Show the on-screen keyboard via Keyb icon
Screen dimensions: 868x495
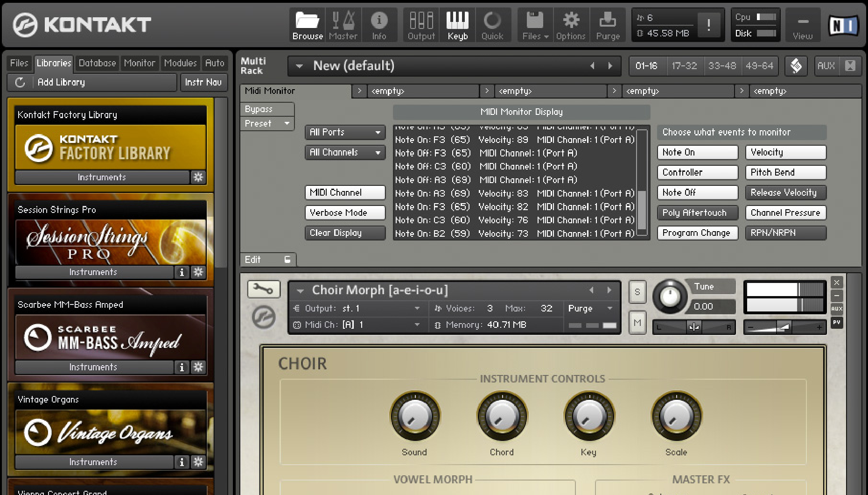click(x=457, y=24)
